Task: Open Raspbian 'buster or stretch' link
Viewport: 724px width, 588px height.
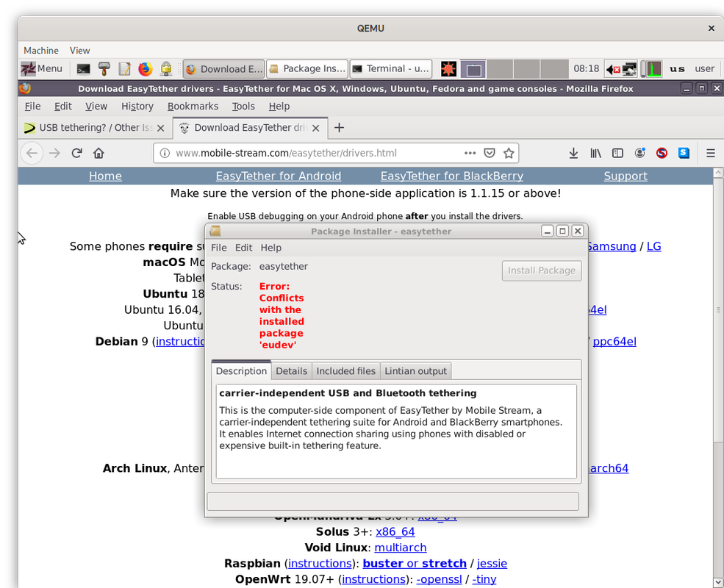Action: 414,564
